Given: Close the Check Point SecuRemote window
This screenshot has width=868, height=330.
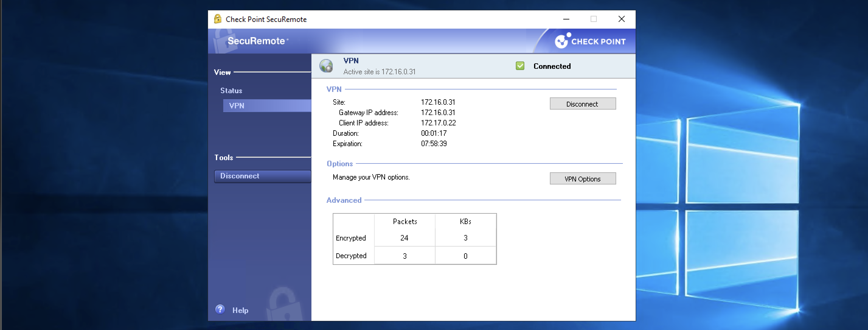Looking at the screenshot, I should (x=621, y=19).
